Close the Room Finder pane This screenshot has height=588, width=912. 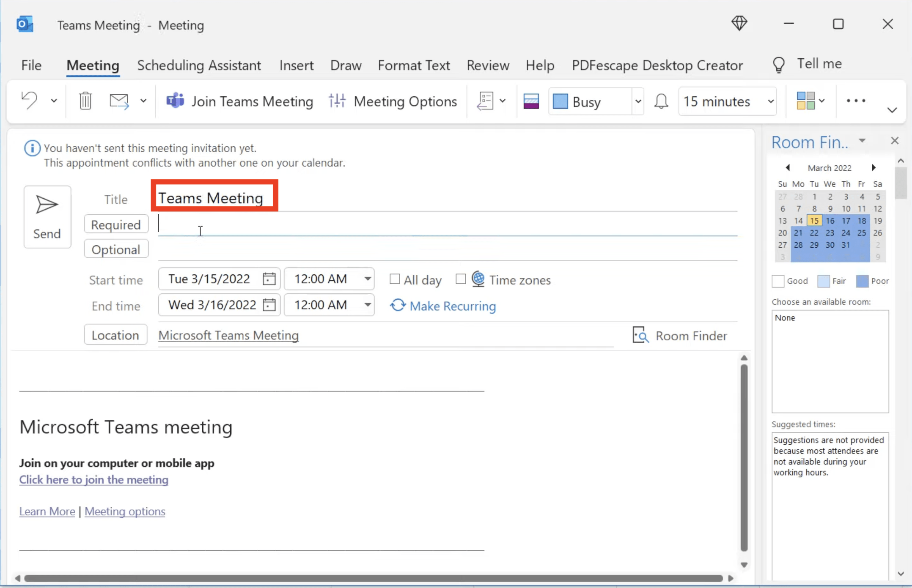895,141
